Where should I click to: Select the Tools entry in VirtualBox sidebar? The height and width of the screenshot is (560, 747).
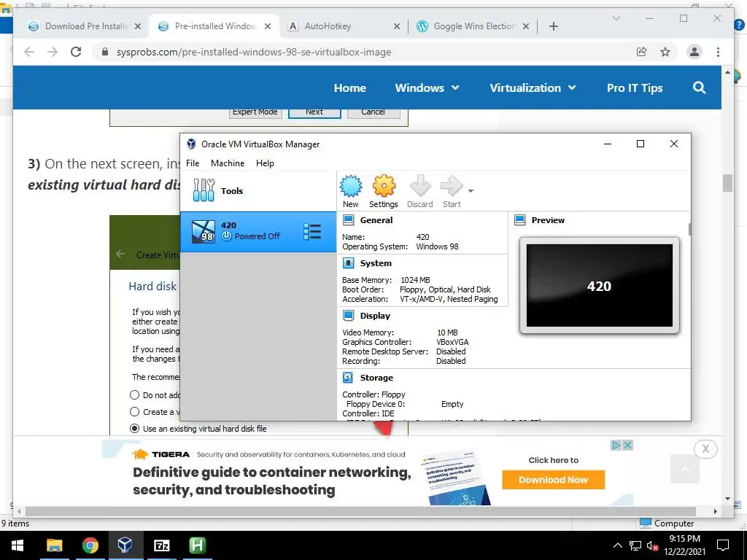coord(258,191)
